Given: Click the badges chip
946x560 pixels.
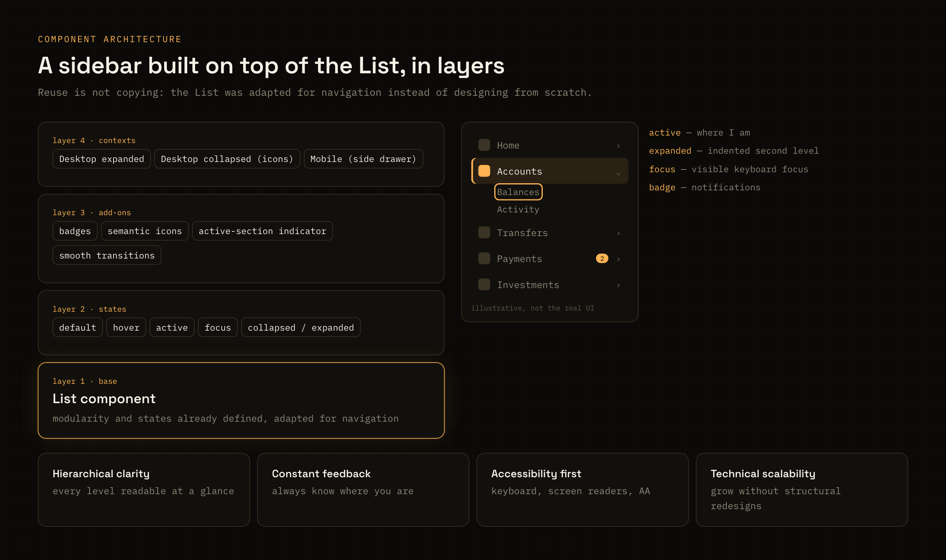Looking at the screenshot, I should click(x=75, y=231).
